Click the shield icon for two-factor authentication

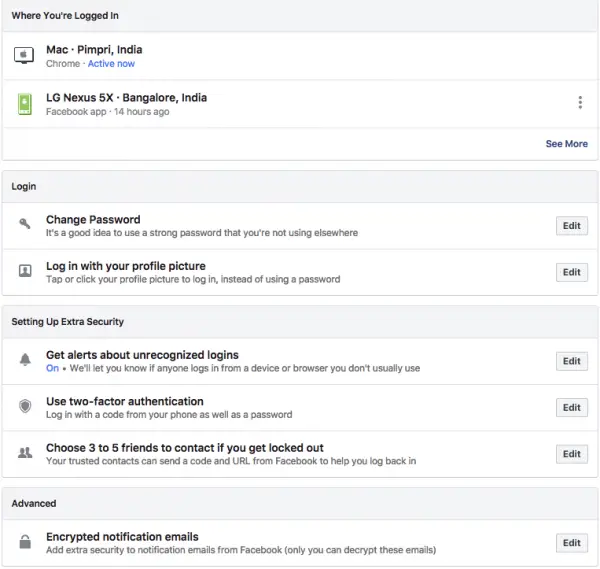pos(24,407)
